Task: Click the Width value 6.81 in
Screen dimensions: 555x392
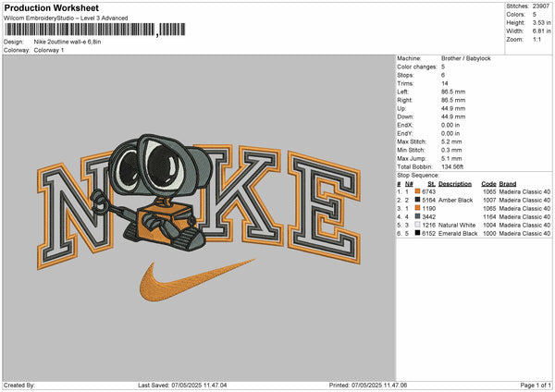Action: 541,31
